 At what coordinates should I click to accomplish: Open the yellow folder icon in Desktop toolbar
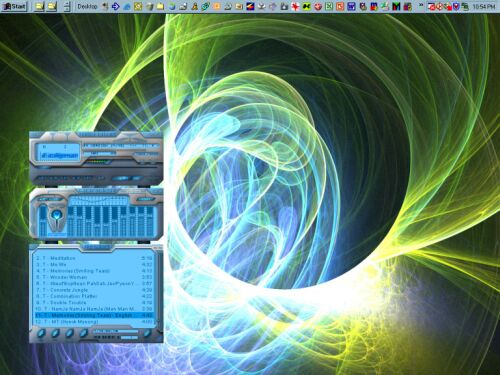pos(160,6)
